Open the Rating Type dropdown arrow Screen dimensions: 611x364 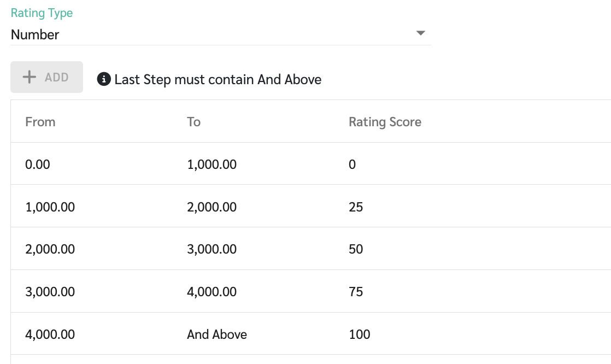pos(420,34)
